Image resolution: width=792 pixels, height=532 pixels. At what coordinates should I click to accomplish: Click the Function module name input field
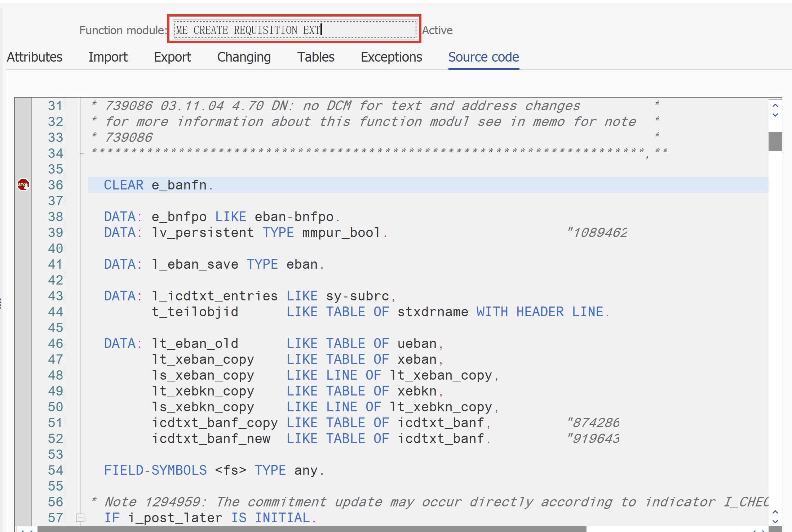coord(294,30)
